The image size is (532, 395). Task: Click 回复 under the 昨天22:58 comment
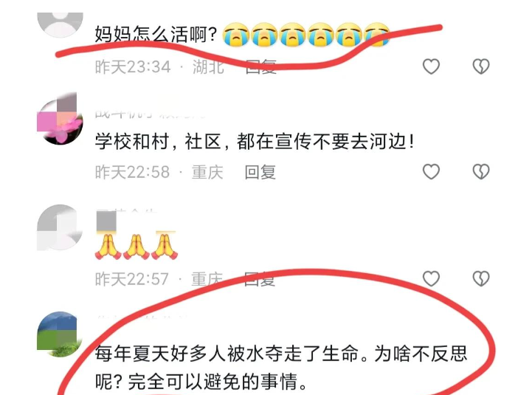[260, 172]
